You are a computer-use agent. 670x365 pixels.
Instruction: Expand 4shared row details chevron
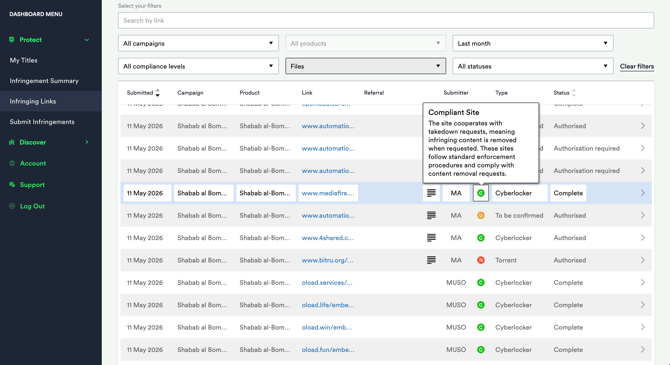pyautogui.click(x=643, y=238)
